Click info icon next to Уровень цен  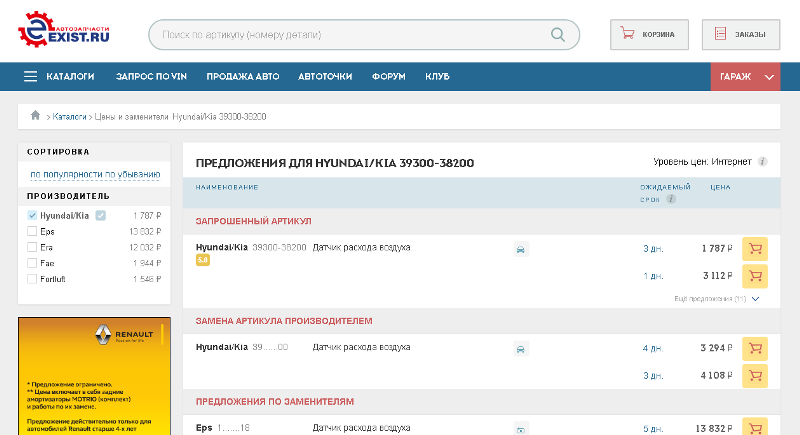coord(762,161)
